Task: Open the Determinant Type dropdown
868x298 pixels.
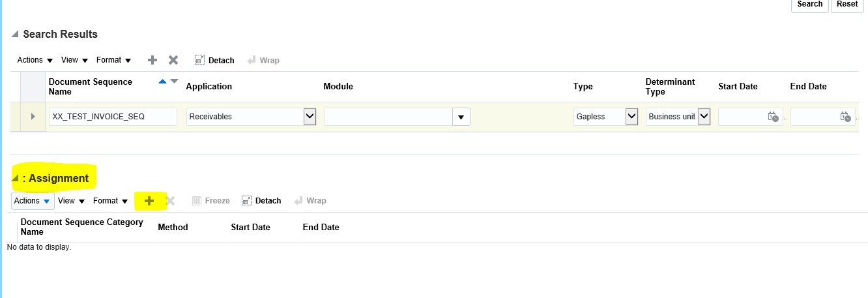Action: 703,117
